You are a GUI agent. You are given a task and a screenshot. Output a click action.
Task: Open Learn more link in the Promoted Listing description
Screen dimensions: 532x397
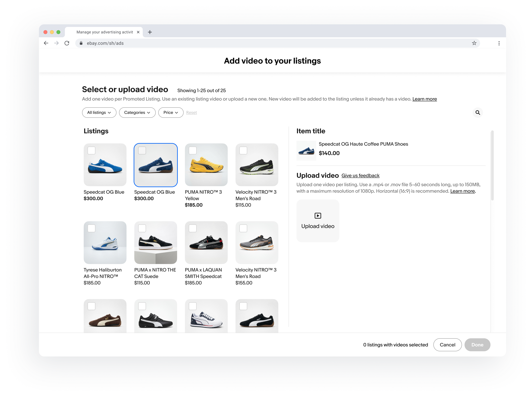click(424, 99)
